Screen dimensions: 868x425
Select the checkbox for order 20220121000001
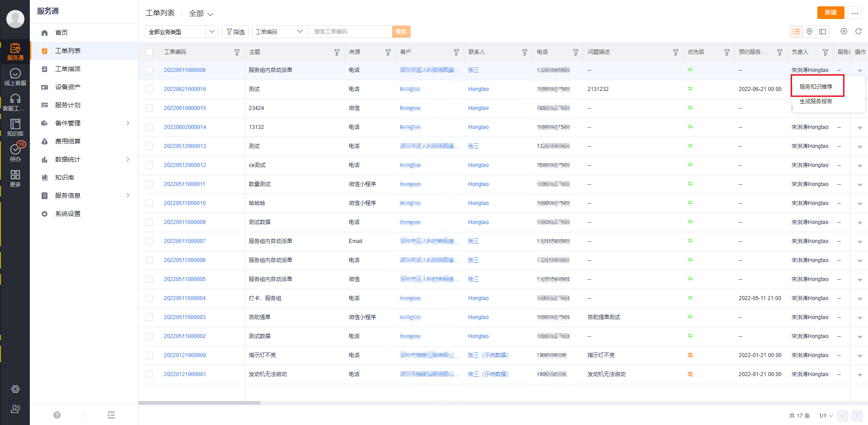click(149, 374)
